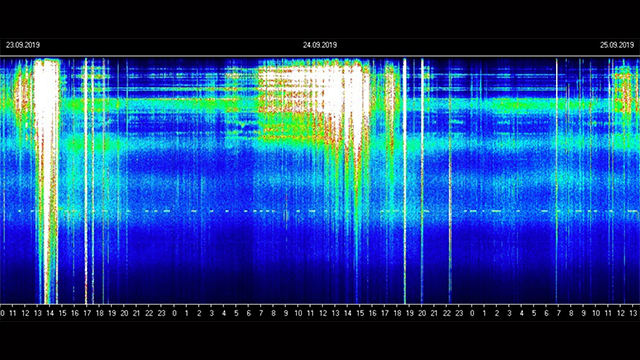Click hour 7 tick on 25.09.2019
The width and height of the screenshot is (640, 360).
(558, 313)
